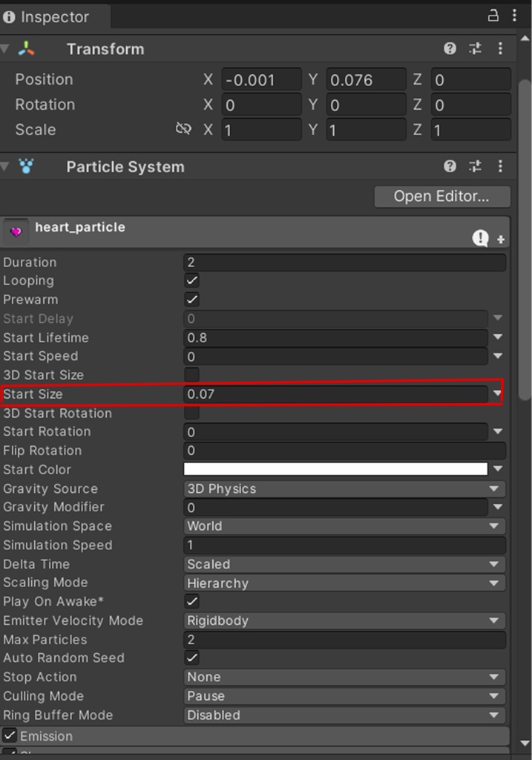The image size is (532, 760).
Task: Click the Scale constrain proportions link icon
Action: click(183, 129)
